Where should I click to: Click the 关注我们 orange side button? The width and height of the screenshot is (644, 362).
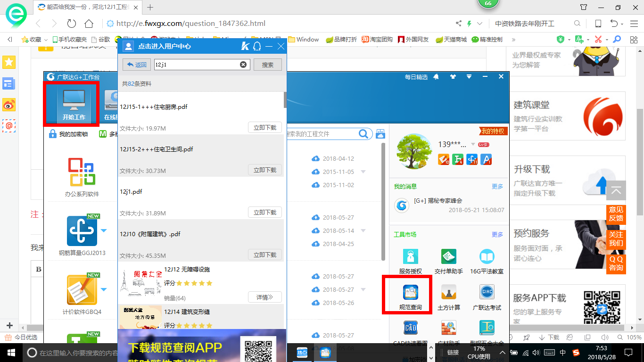(616, 239)
